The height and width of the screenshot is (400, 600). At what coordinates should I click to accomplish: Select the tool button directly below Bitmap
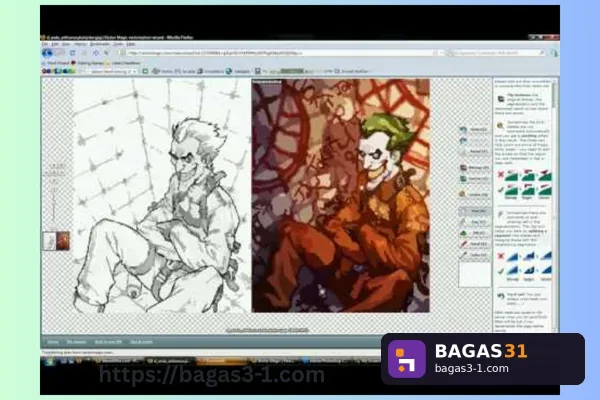[x=474, y=179]
